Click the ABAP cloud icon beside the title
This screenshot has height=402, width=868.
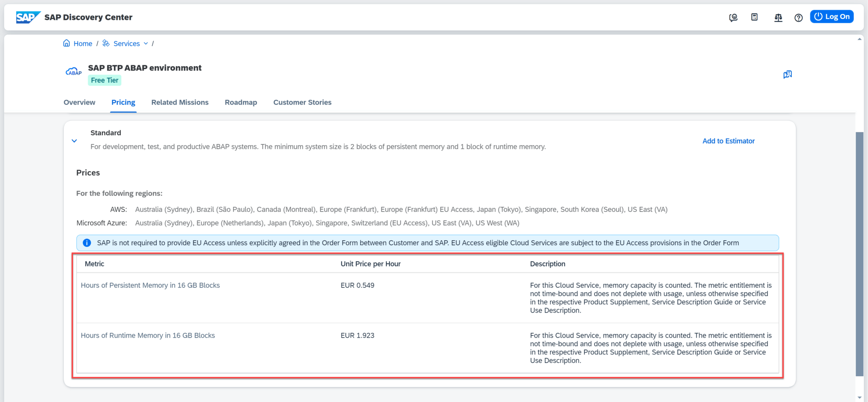coord(73,72)
